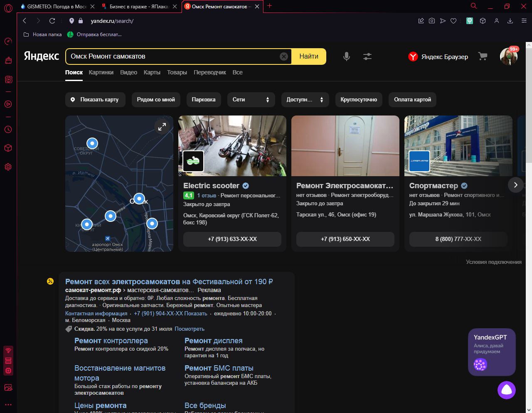Viewport: 532px width, 413px height.
Task: Toggle the 'Круглосуточно' filter chip
Action: tap(359, 100)
